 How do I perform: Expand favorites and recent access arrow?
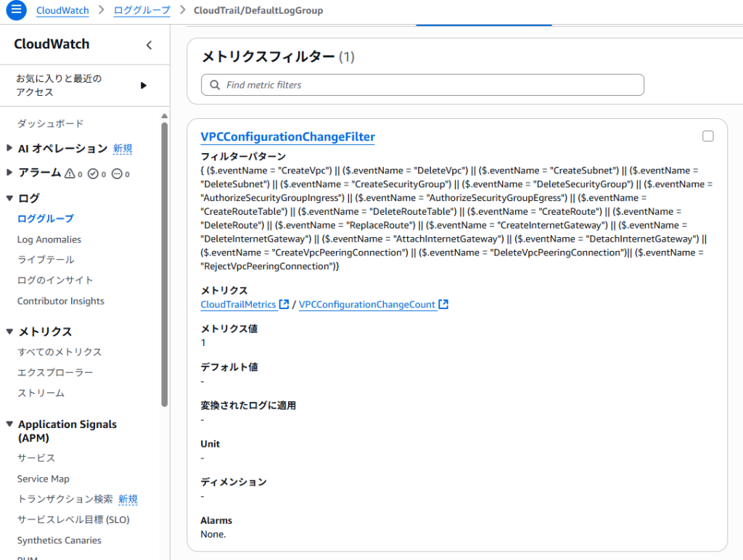click(x=144, y=86)
